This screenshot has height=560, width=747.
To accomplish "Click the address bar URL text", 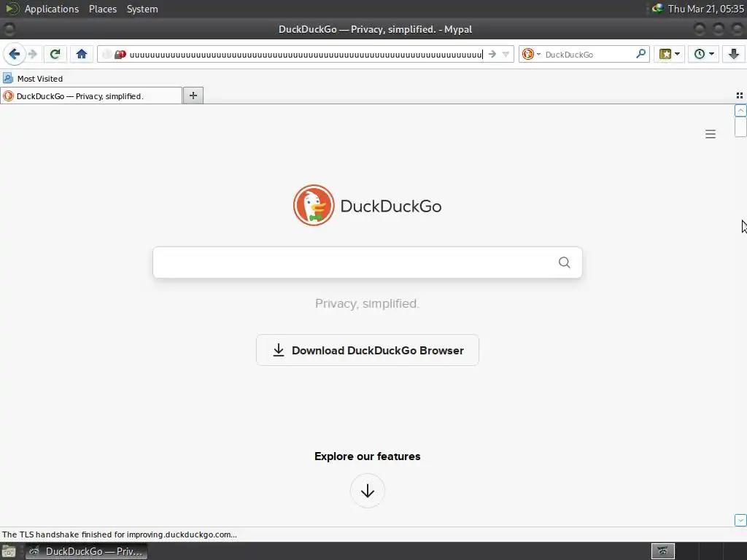I will (x=306, y=55).
